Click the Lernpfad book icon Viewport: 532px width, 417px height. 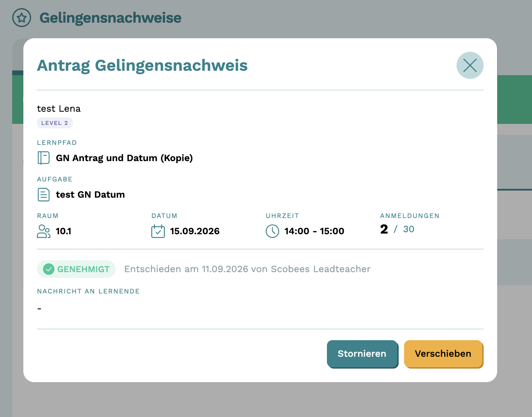44,158
